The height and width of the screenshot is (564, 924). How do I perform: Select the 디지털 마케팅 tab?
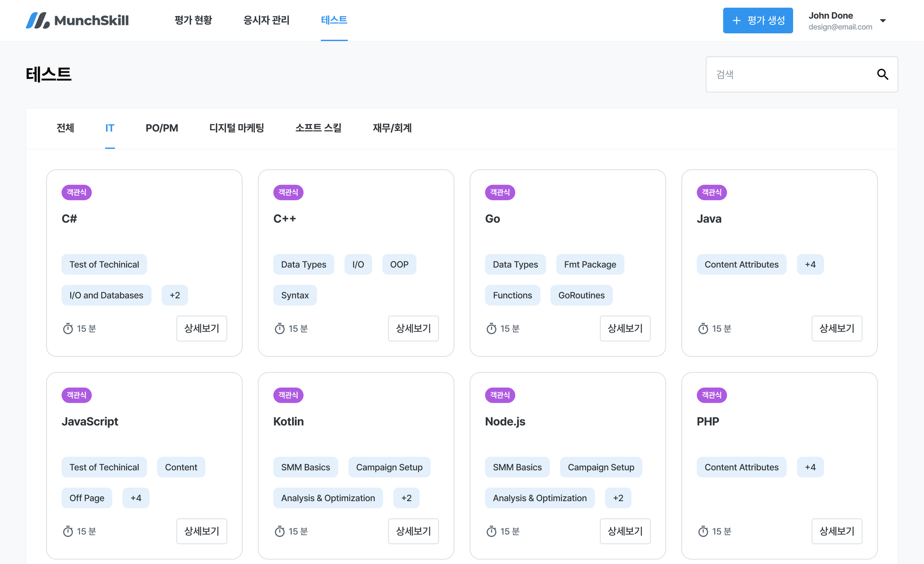click(x=236, y=128)
